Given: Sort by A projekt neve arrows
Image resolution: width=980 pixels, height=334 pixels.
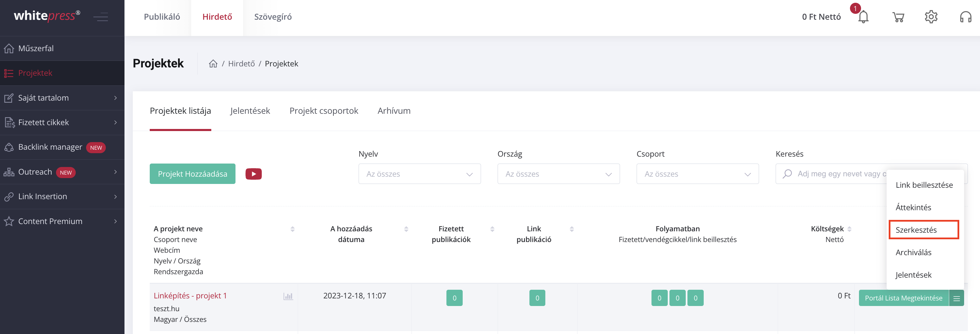Looking at the screenshot, I should 293,229.
